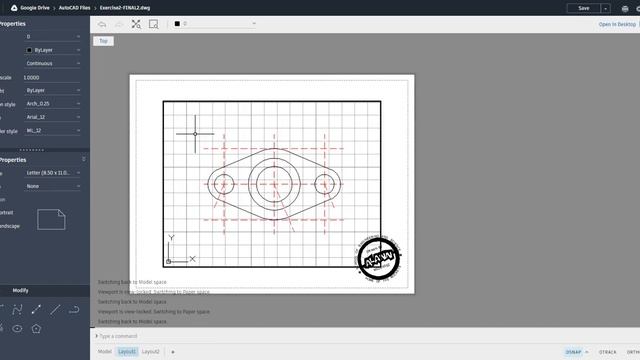Click the Open in Desktop link
Viewport: 640px width, 360px height.
617,24
